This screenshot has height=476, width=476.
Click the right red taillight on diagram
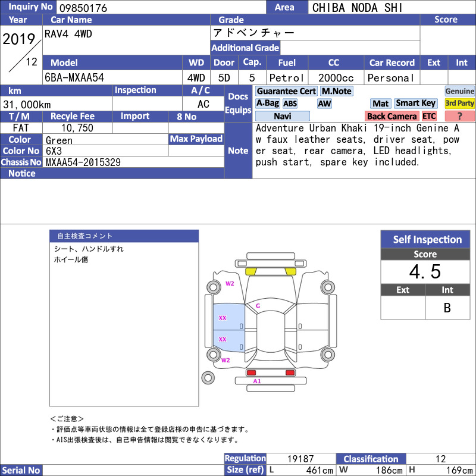pos(290,372)
